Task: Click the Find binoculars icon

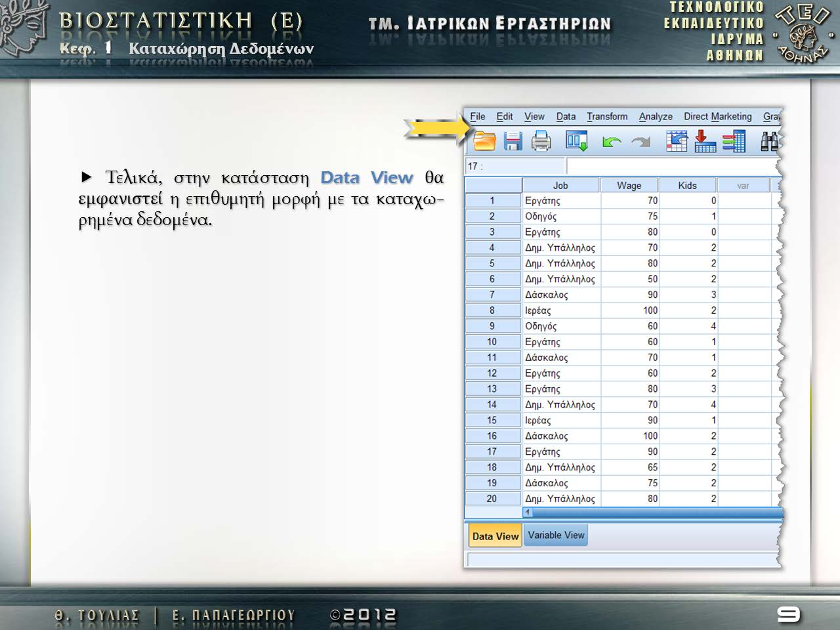Action: pos(769,141)
